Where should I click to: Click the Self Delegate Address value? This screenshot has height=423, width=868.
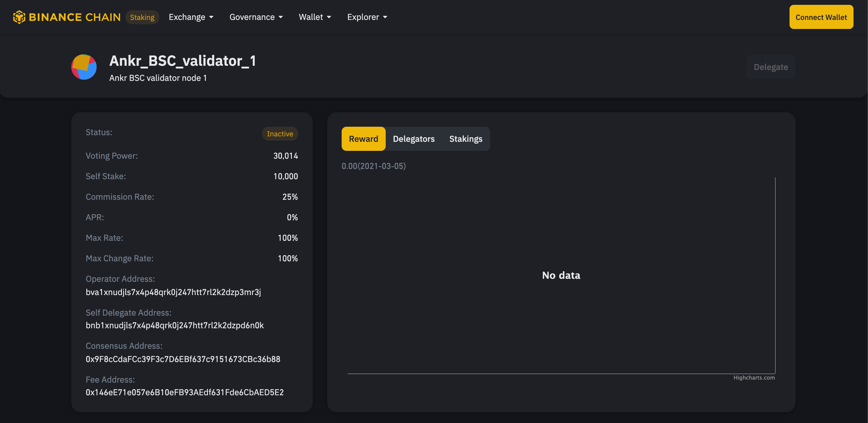[x=174, y=325]
